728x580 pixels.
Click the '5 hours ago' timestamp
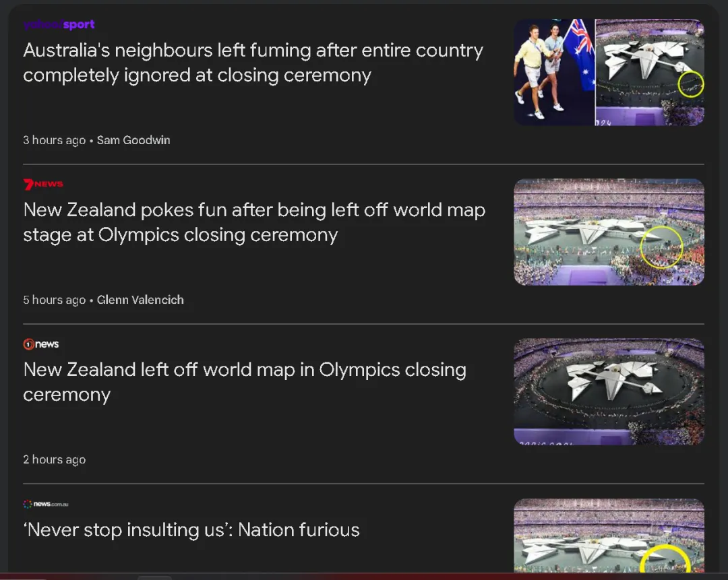point(54,300)
